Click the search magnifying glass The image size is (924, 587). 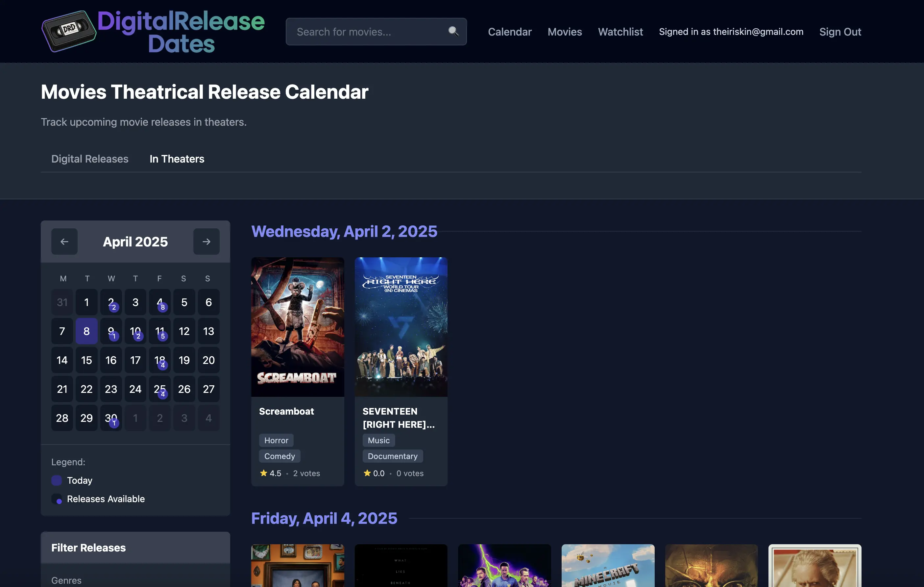pos(453,32)
